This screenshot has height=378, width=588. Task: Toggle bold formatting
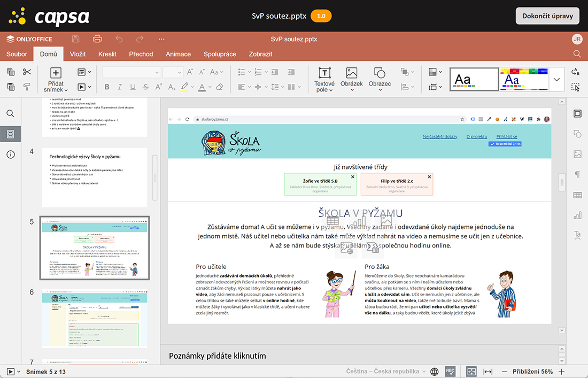[x=107, y=86]
